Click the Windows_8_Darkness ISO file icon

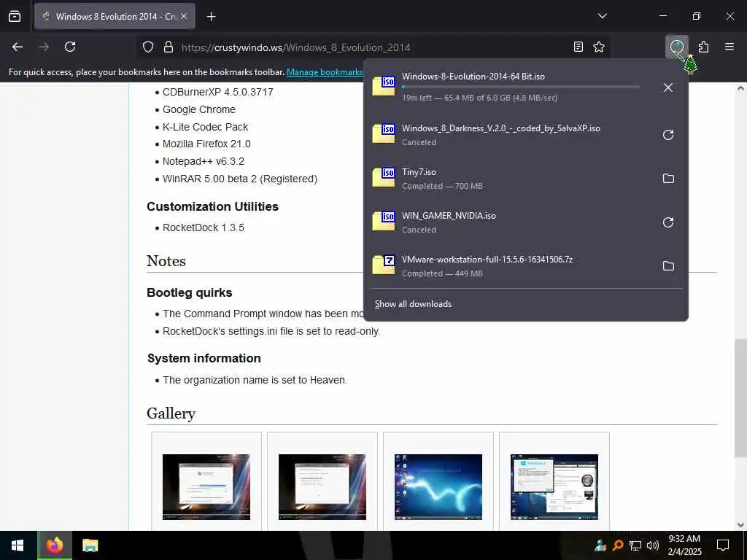tap(384, 134)
